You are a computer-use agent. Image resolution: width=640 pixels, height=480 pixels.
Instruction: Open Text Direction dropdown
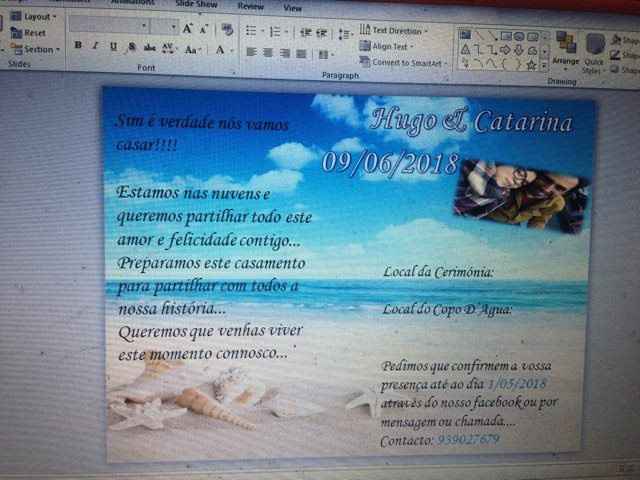coord(393,30)
